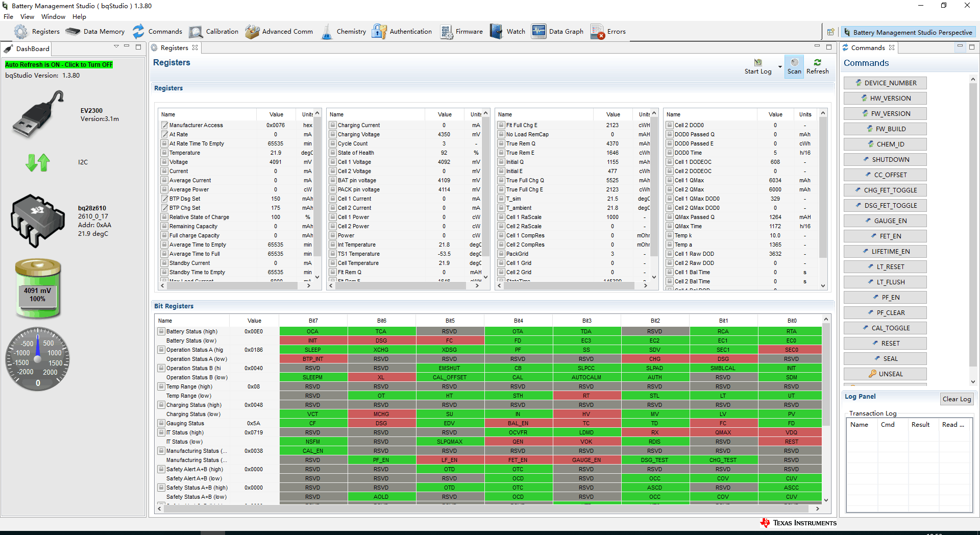Open the Start Log dropdown arrow
980x535 pixels.
779,67
